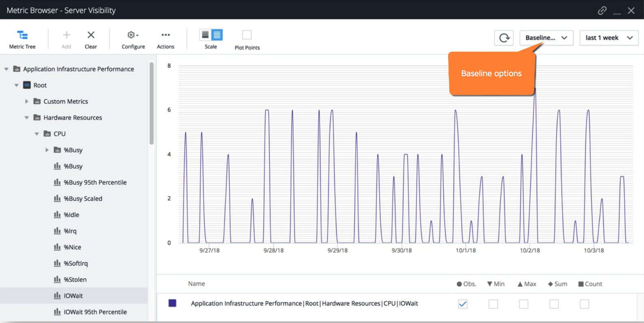Click the 9/30/18 date label on the chart axis
Image resolution: width=644 pixels, height=323 pixels.
(401, 250)
